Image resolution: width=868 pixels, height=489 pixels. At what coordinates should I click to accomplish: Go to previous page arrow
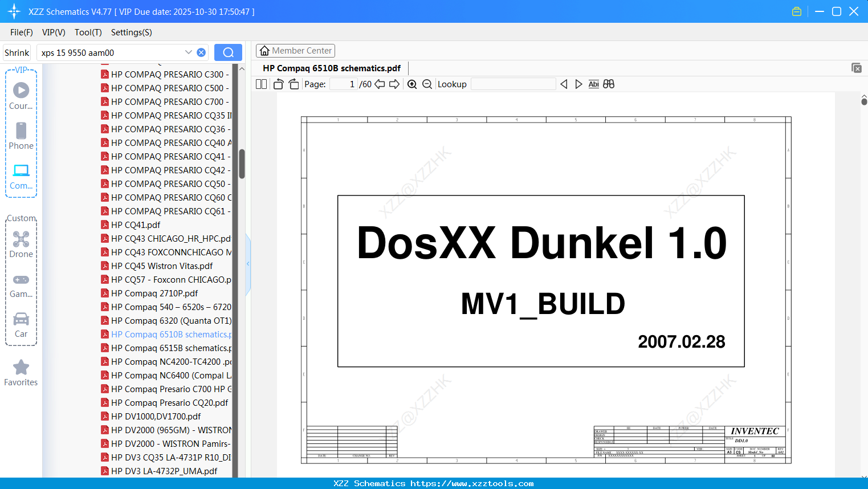pos(380,84)
